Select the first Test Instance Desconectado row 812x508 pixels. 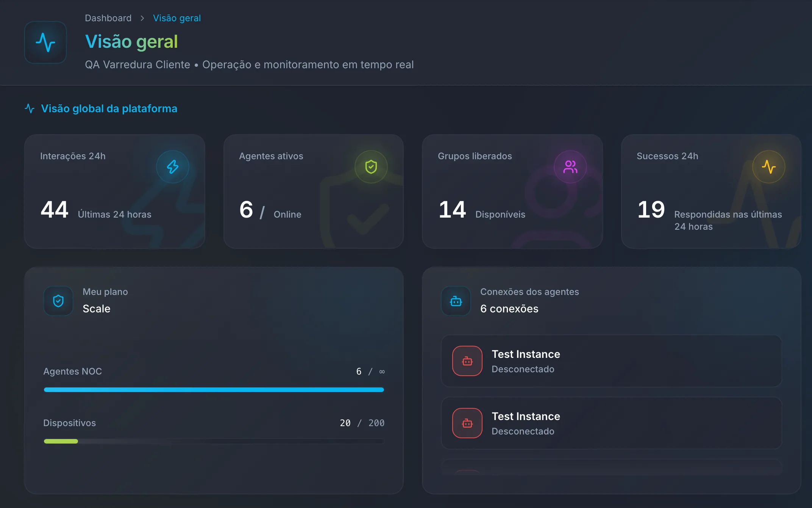tap(612, 361)
